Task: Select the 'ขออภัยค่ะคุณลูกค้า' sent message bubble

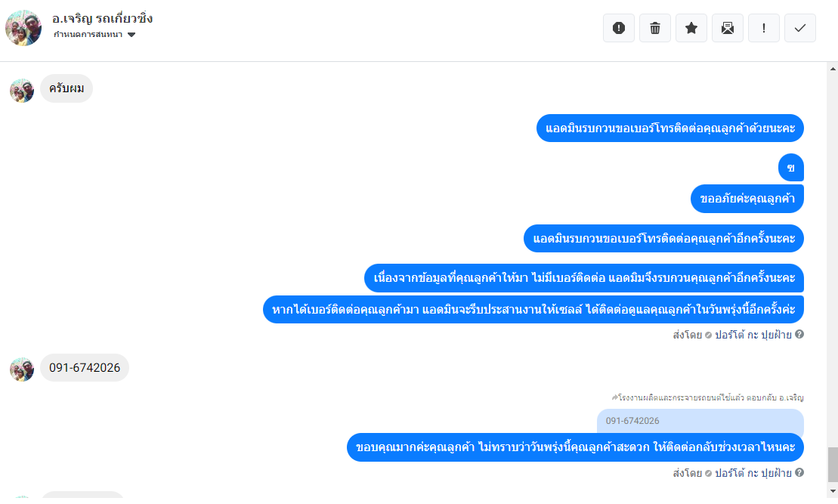Action: coord(747,199)
